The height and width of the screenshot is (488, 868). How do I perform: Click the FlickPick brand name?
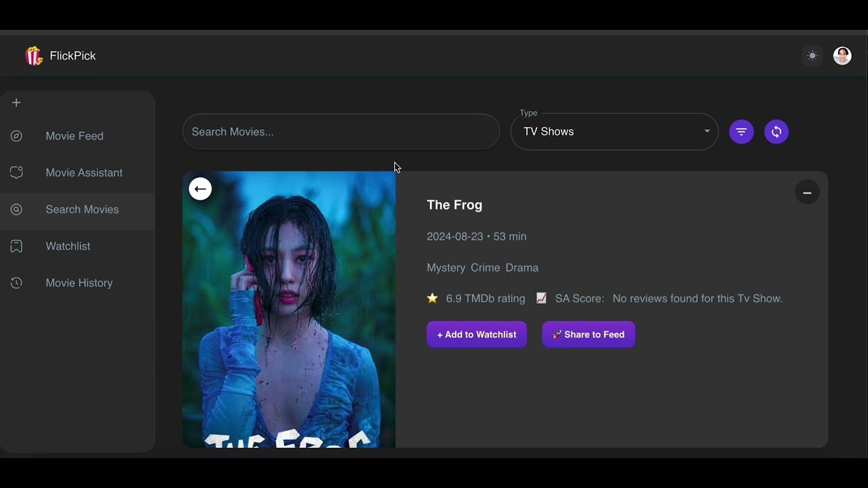click(73, 56)
